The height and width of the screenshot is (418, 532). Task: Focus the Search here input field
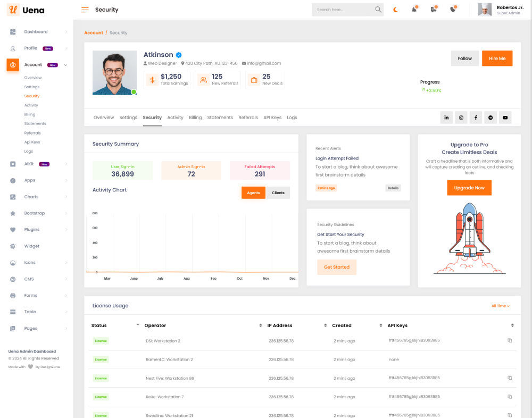pyautogui.click(x=342, y=10)
